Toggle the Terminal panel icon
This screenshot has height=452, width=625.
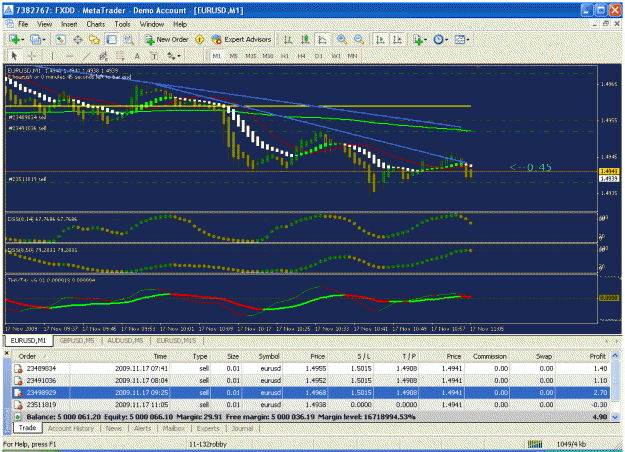tap(111, 39)
